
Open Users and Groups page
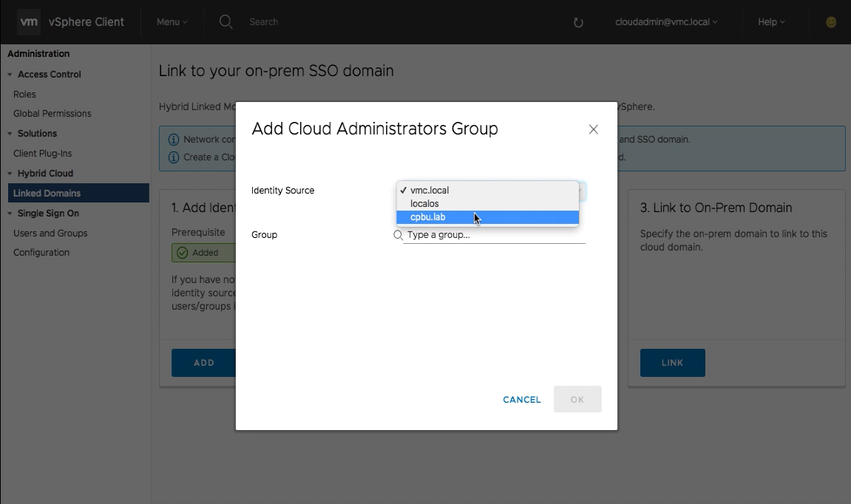50,234
